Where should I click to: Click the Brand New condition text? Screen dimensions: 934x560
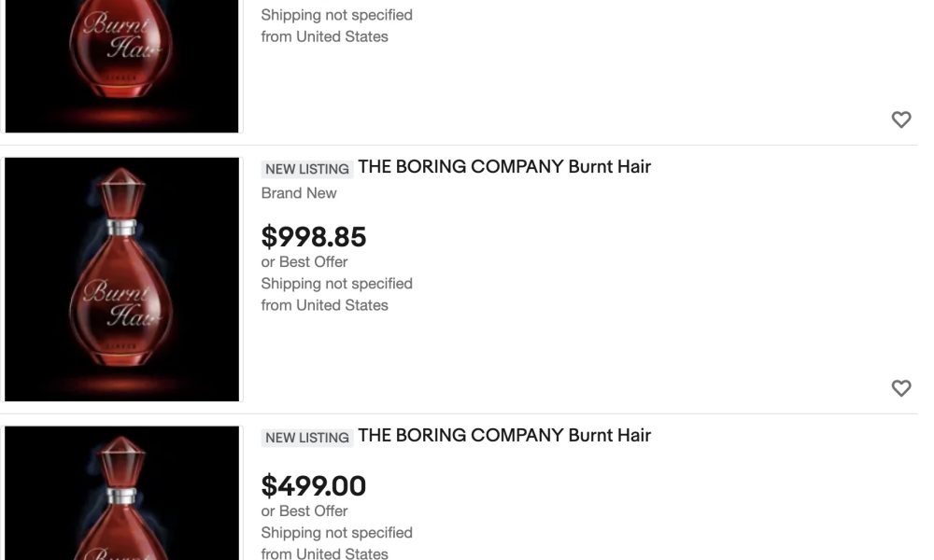pos(299,193)
